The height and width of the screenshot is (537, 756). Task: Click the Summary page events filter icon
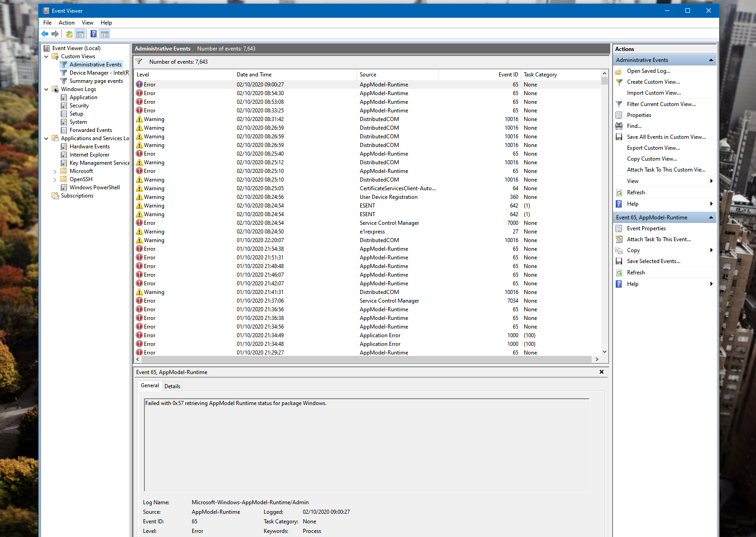tap(64, 81)
